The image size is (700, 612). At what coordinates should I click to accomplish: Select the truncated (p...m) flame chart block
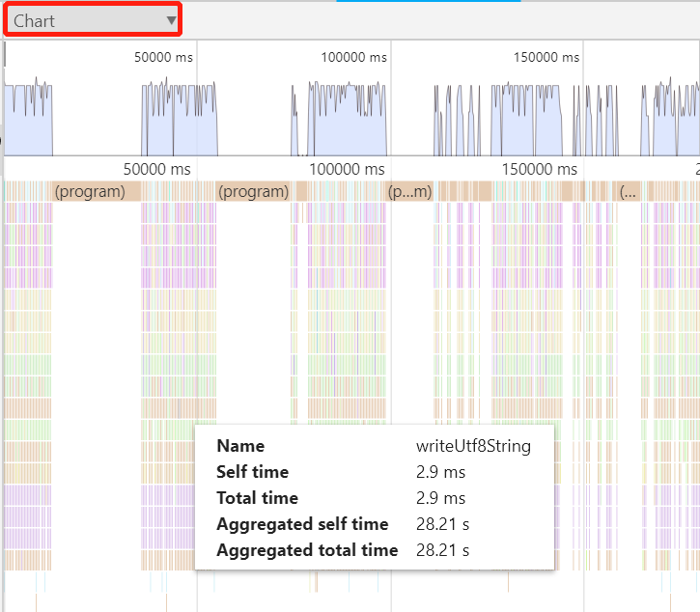click(x=410, y=191)
